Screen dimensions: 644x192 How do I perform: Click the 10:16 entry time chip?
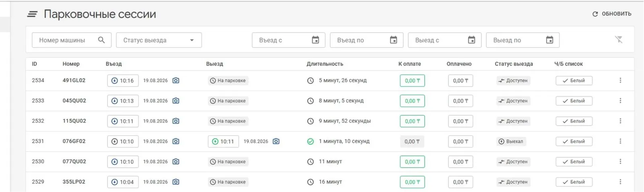tap(123, 81)
